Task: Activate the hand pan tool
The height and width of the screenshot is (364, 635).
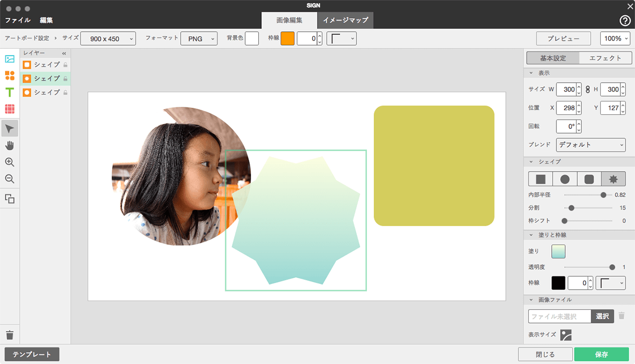Action: (9, 145)
